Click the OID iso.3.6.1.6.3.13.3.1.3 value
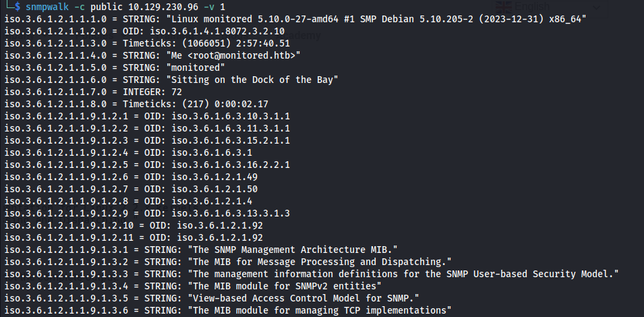 231,213
